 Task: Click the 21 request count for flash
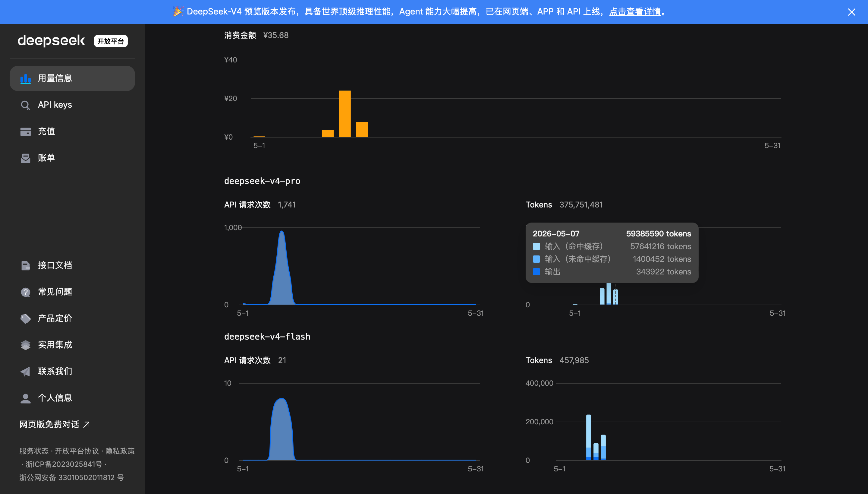tap(282, 360)
